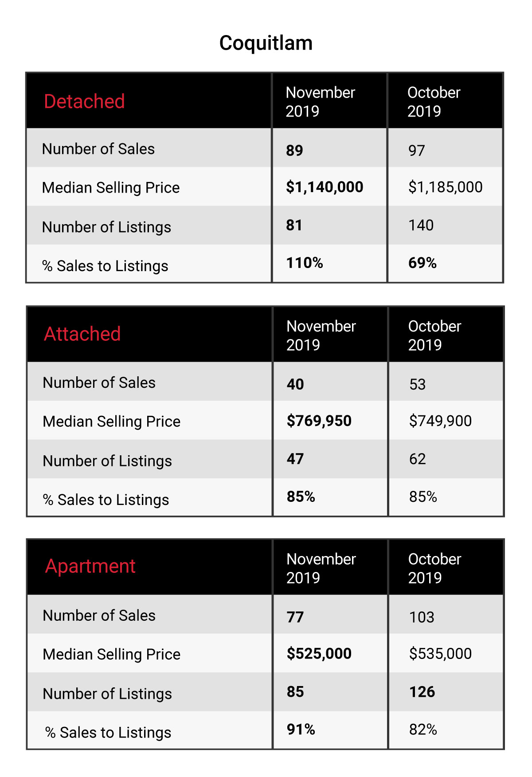Click Apartment October 82% value
532x777 pixels.
pyautogui.click(x=423, y=730)
